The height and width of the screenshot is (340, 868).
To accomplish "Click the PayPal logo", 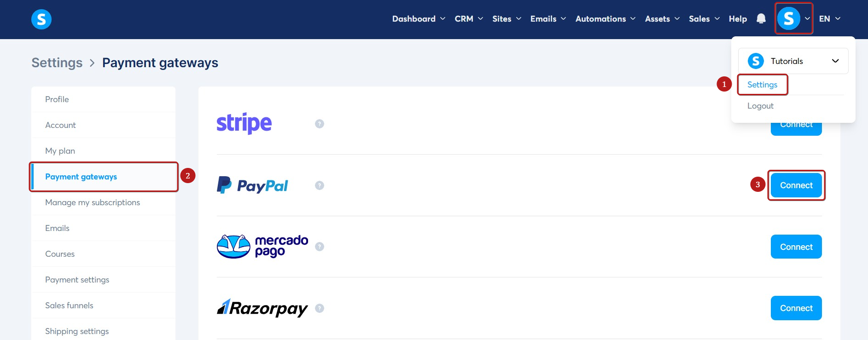I will (x=252, y=185).
